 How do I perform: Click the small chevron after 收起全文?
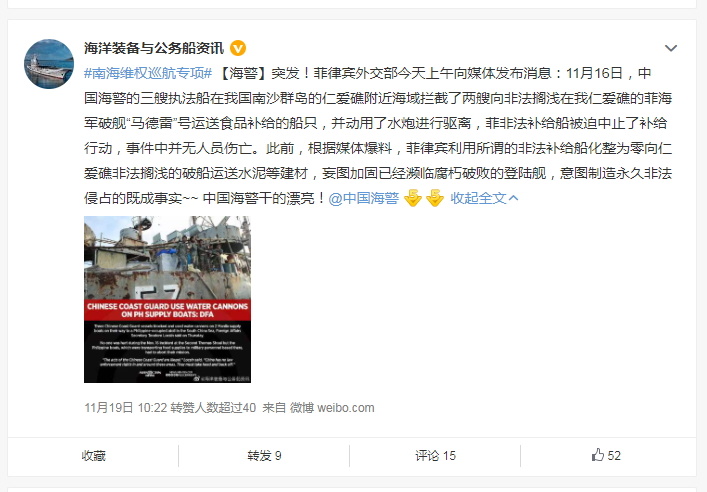(x=513, y=198)
